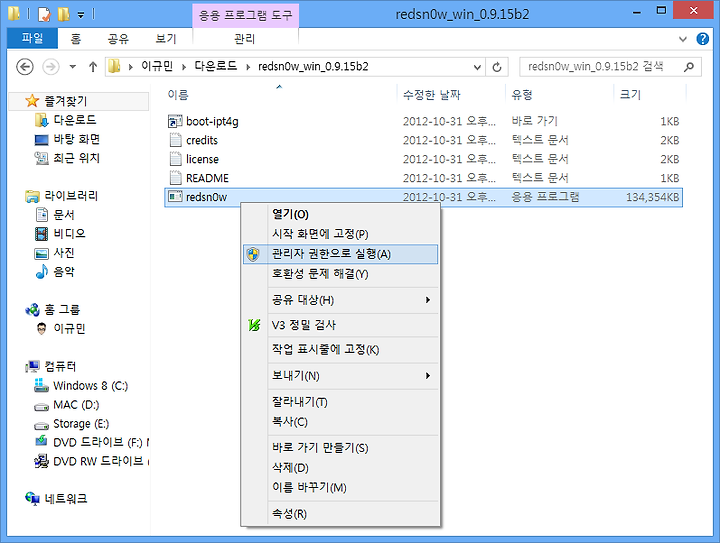Expand breadcrumb arrow after 이규민
Image resolution: width=720 pixels, height=543 pixels.
[x=184, y=67]
